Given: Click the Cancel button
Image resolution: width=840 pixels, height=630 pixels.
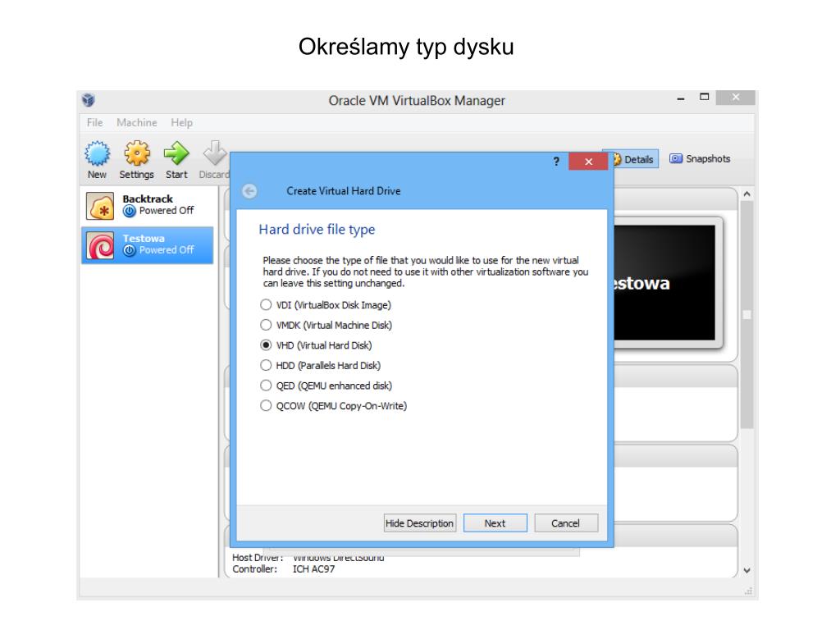Looking at the screenshot, I should (566, 523).
